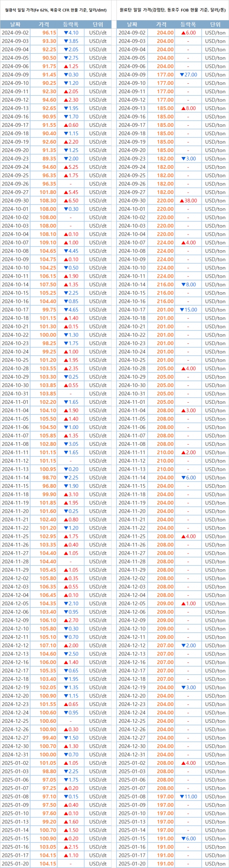Click the red up arrow beside 5.45
The height and width of the screenshot is (868, 229).
pos(66,192)
